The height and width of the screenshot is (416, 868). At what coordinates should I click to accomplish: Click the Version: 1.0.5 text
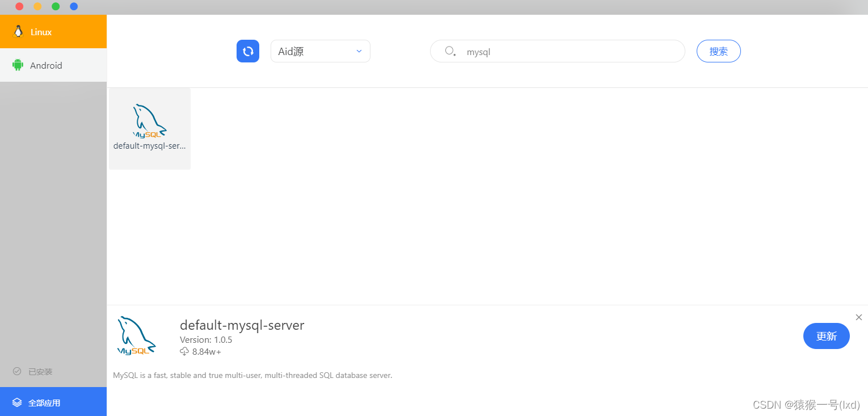coord(206,340)
